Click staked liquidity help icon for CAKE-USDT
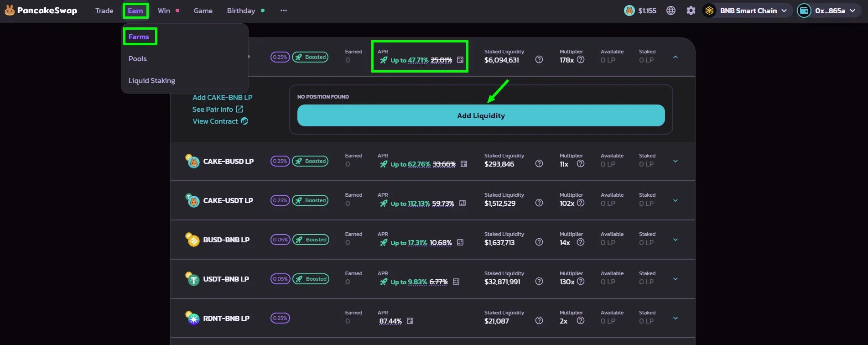The height and width of the screenshot is (345, 868). [539, 203]
